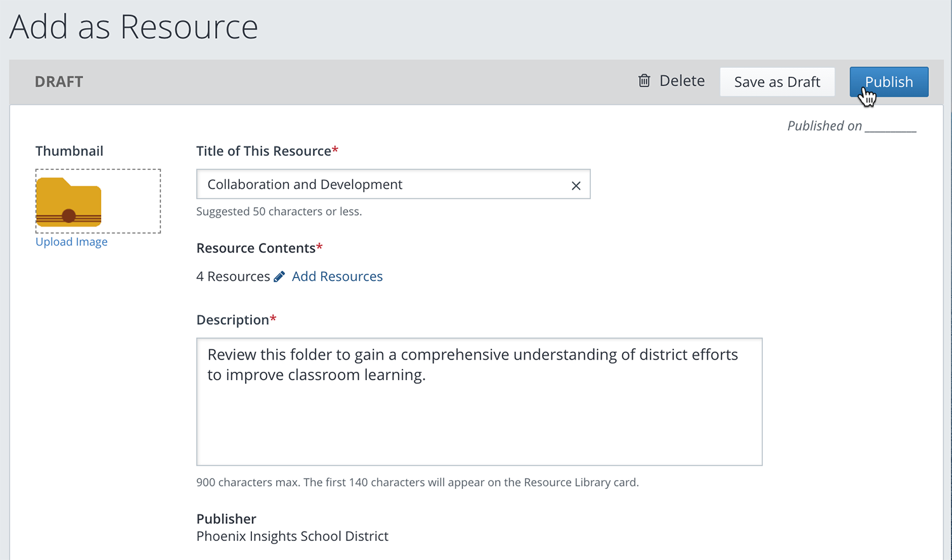Click the pencil edit icon beside Add Resources
Image resolution: width=952 pixels, height=560 pixels.
pos(279,277)
